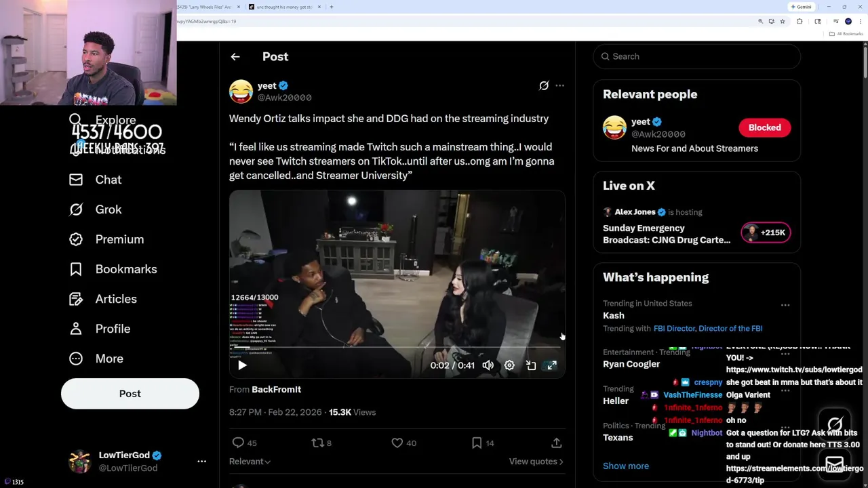Open yeet avatar in Relevant people
This screenshot has width=868, height=488.
tap(614, 127)
